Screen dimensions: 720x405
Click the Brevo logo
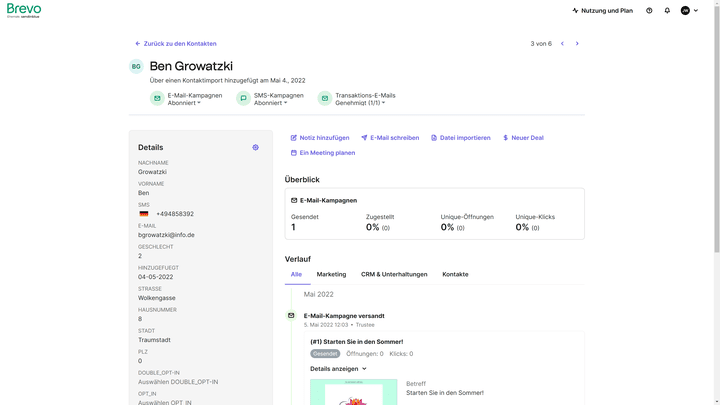coord(24,10)
